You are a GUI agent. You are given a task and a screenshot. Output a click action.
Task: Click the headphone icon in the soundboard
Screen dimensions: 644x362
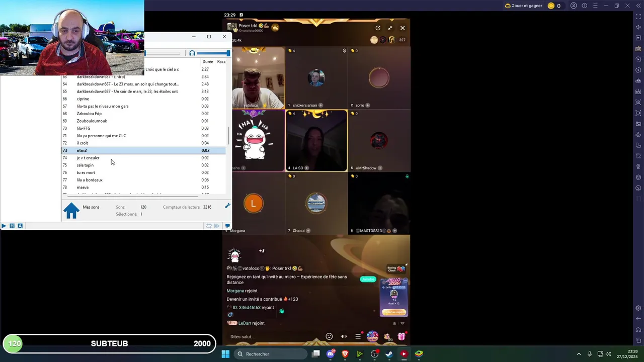(192, 53)
